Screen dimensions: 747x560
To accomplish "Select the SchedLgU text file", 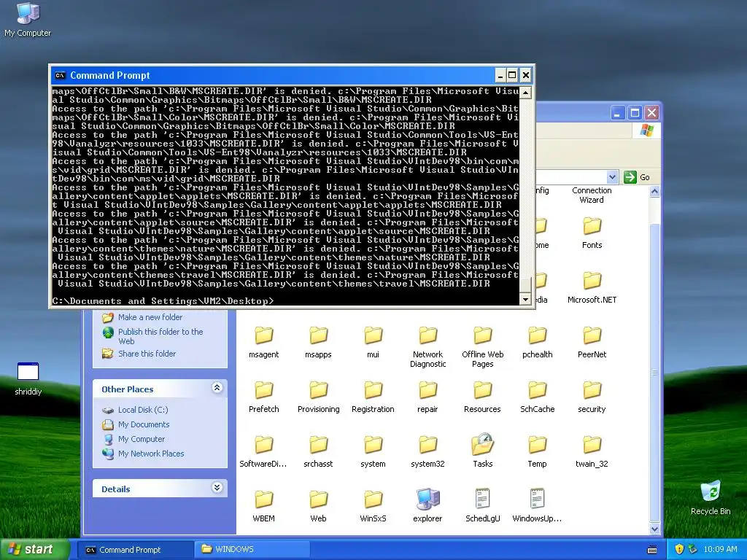I will (x=483, y=506).
